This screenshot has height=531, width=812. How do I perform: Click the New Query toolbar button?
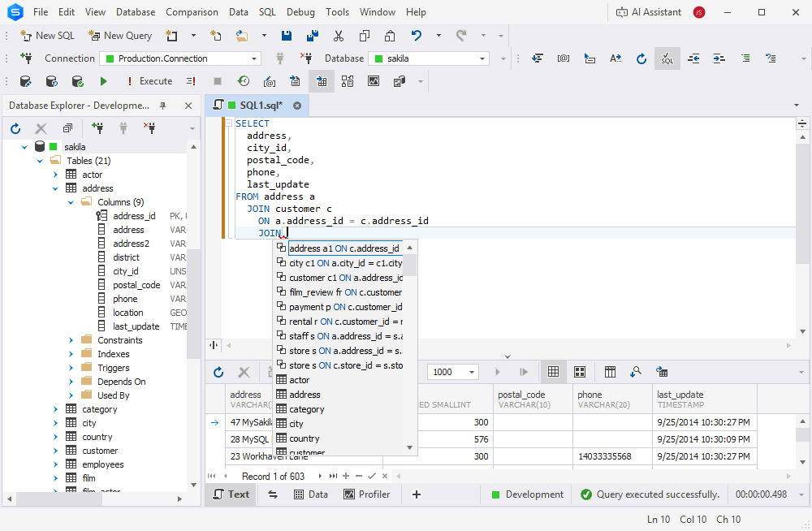pyautogui.click(x=120, y=35)
